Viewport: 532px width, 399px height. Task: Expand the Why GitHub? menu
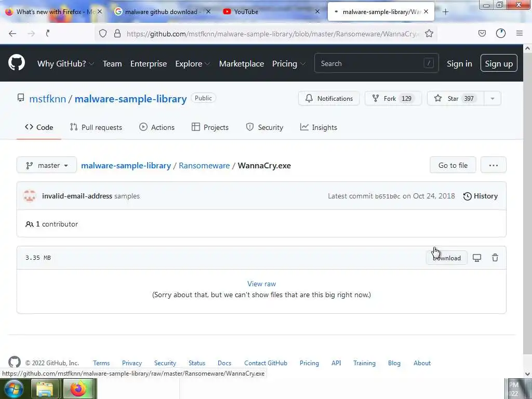(65, 63)
